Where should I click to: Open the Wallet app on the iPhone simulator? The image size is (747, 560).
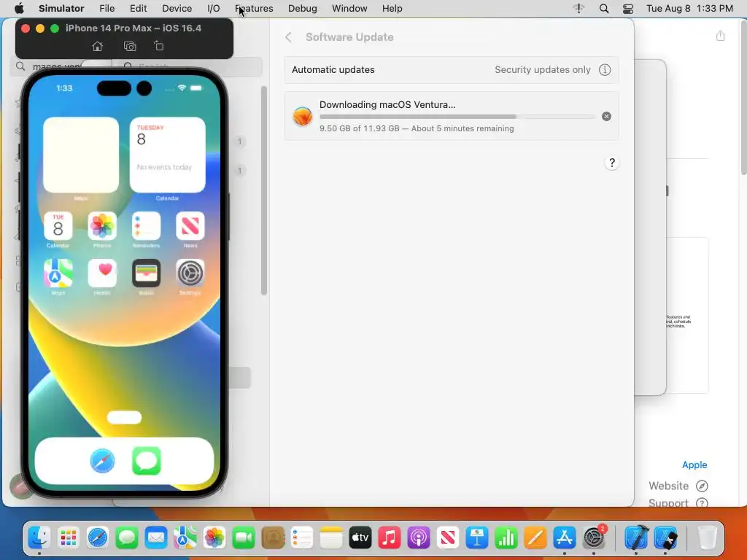tap(146, 273)
